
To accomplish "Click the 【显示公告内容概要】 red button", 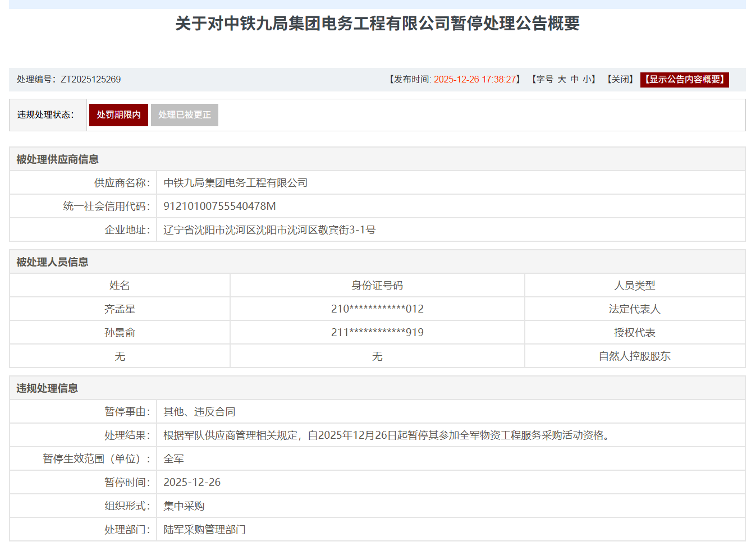I will tap(684, 79).
